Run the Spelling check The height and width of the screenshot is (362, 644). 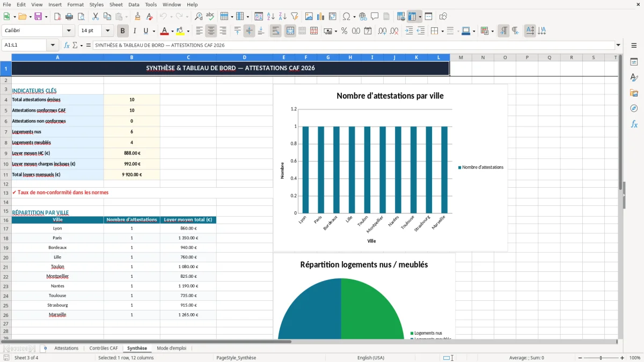pos(210,17)
